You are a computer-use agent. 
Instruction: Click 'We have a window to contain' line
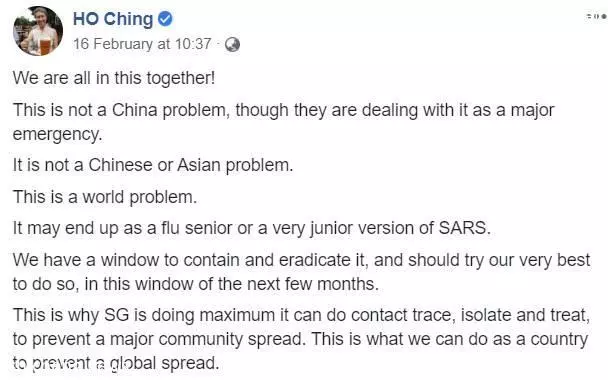301,260
